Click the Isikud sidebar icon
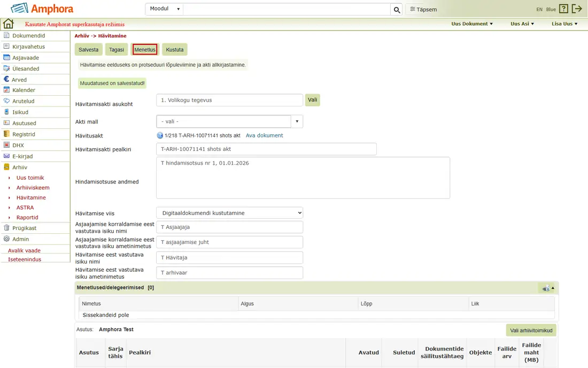588x368 pixels. coord(6,112)
